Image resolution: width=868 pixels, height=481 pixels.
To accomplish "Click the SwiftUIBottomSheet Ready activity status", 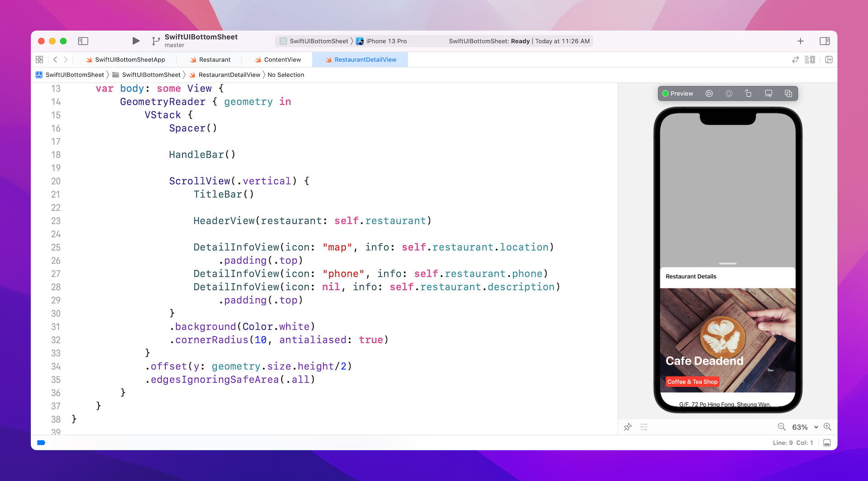I will click(519, 41).
